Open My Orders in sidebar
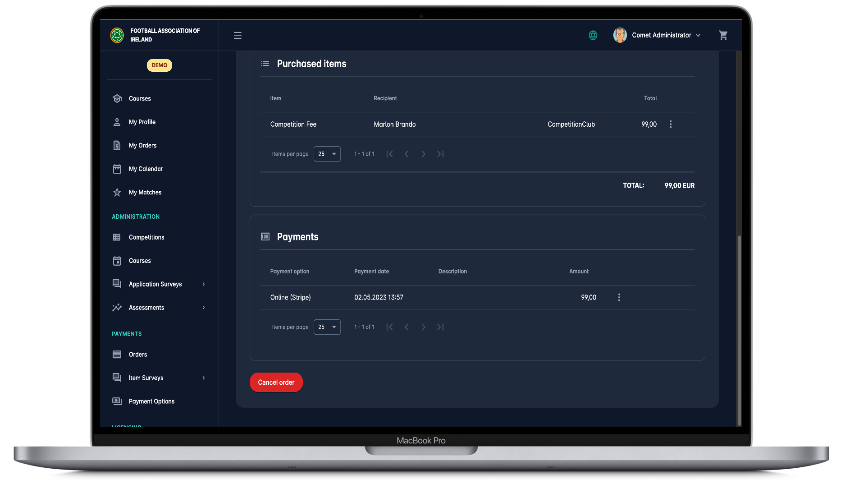868x489 pixels. (x=142, y=145)
